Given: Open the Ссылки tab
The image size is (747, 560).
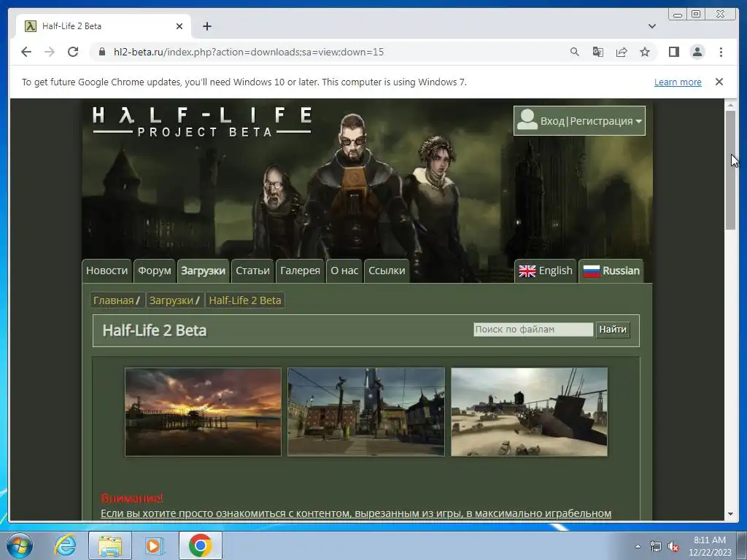Looking at the screenshot, I should tap(387, 271).
